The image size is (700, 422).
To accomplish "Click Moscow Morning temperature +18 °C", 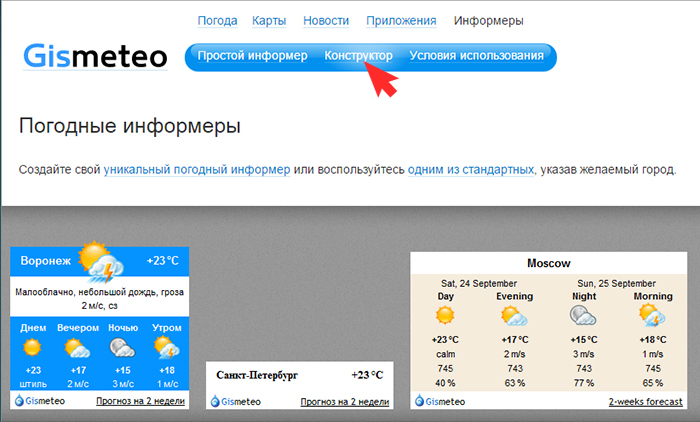I will click(x=653, y=340).
